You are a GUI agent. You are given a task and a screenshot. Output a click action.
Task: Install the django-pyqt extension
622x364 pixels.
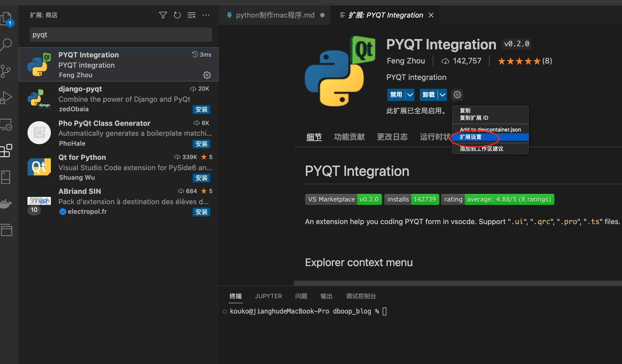201,109
